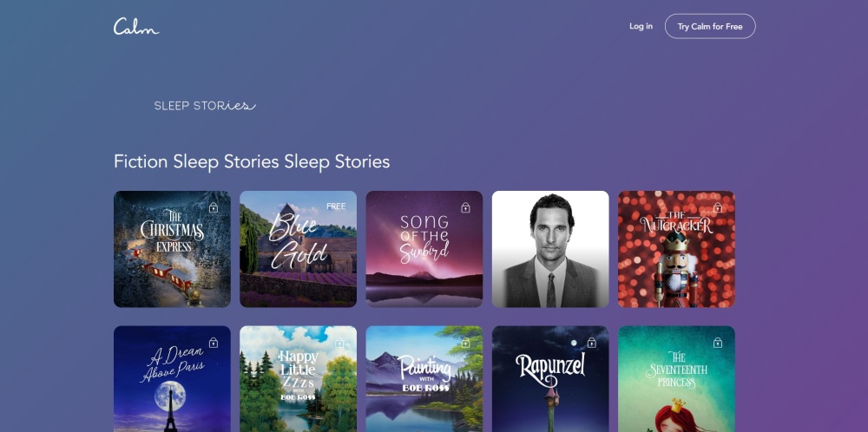Click lock icon on Rapunzel card
The width and height of the screenshot is (868, 432).
point(592,343)
